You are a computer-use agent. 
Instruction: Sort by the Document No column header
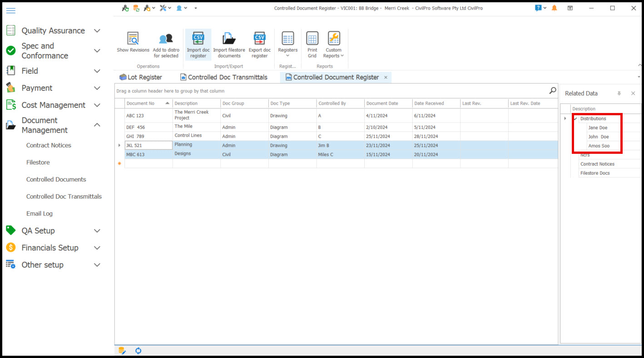(x=140, y=103)
